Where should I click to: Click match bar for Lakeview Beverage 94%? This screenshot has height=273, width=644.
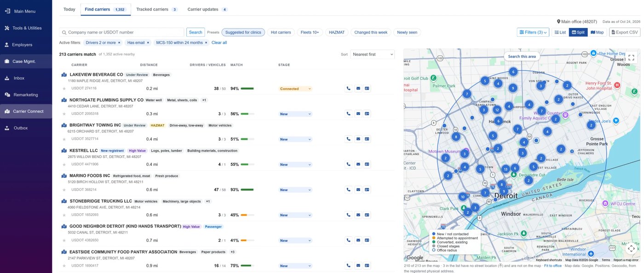pos(247,89)
